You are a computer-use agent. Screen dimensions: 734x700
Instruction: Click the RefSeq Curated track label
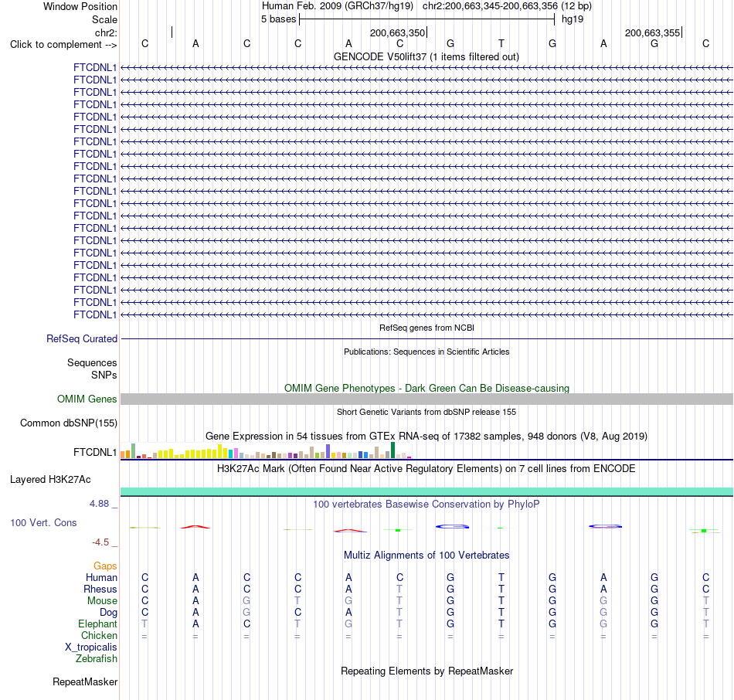[82, 338]
